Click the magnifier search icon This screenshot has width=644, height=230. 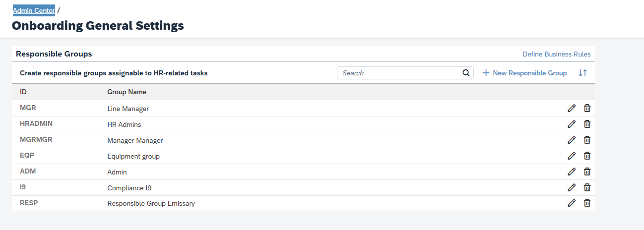(466, 73)
